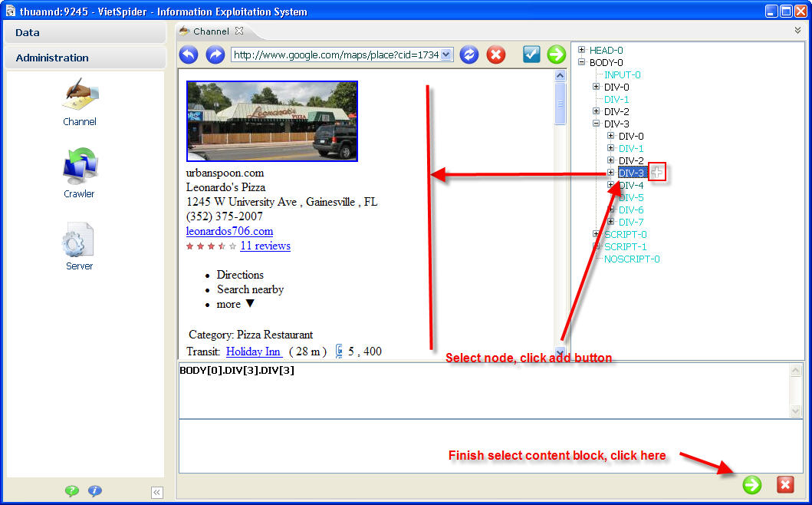The width and height of the screenshot is (812, 505).
Task: Click the Directions list item
Action: click(x=240, y=275)
